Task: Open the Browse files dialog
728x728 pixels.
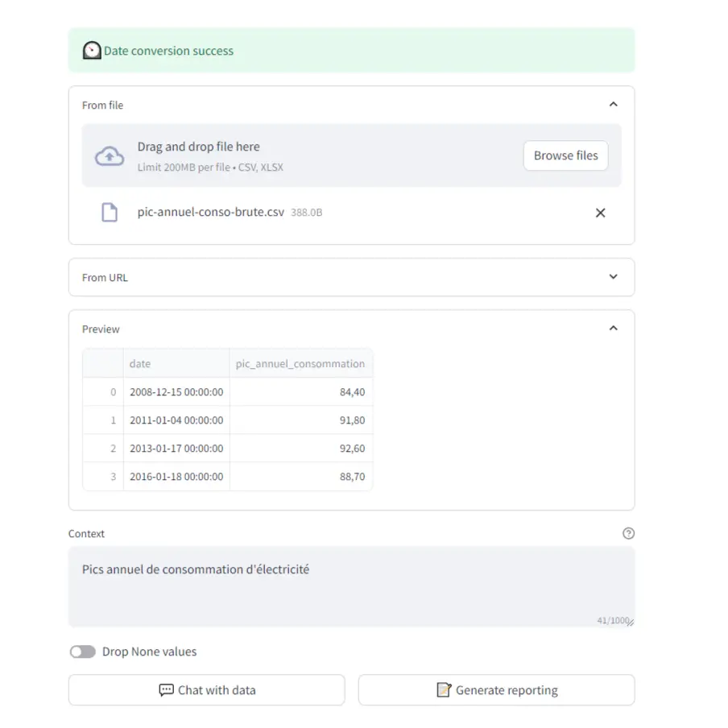Action: (565, 155)
